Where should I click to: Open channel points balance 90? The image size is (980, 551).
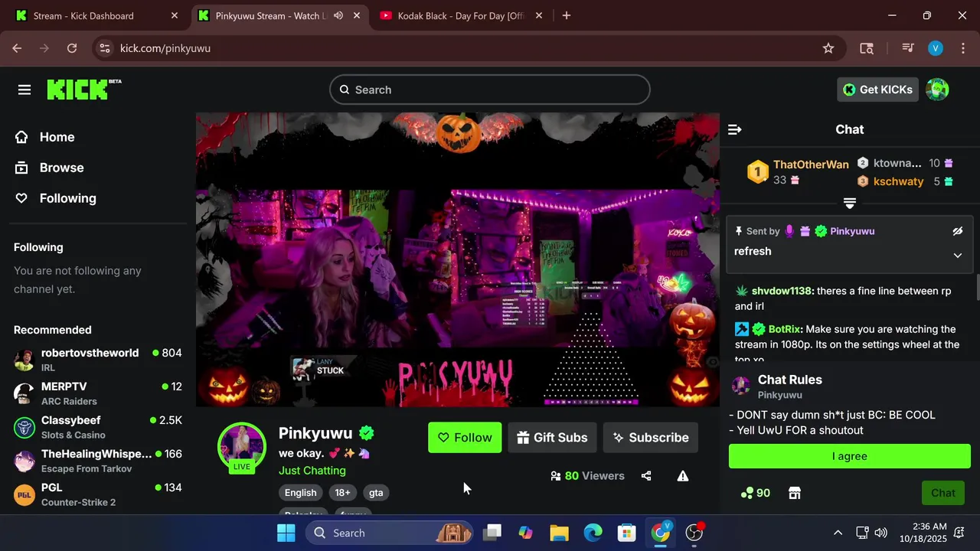click(756, 494)
